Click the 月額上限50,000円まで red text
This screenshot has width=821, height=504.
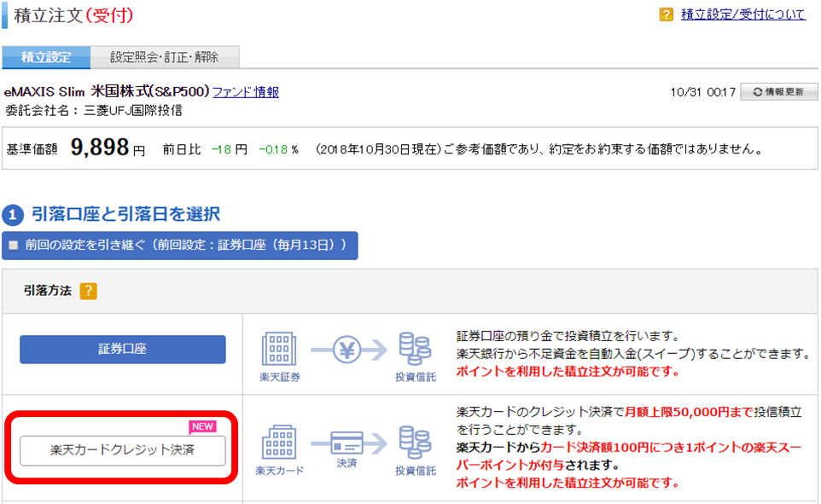click(x=689, y=412)
